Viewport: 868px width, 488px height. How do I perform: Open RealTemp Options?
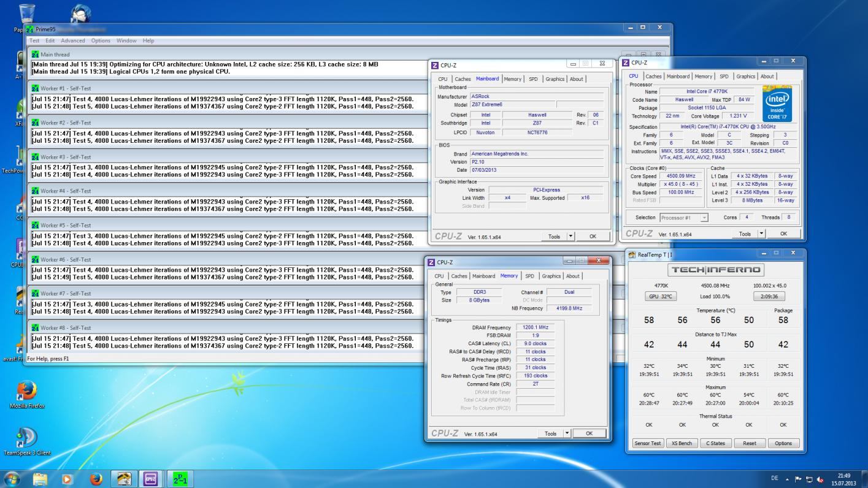[x=783, y=443]
